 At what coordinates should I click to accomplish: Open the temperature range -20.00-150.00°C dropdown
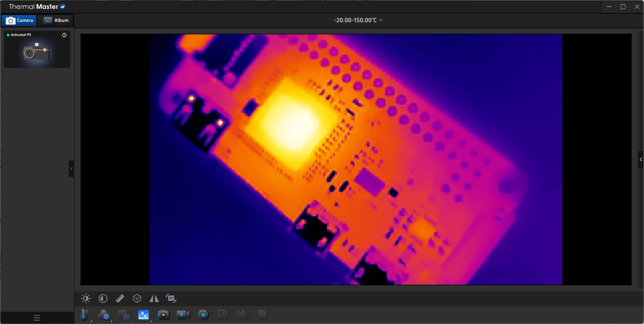click(x=358, y=20)
